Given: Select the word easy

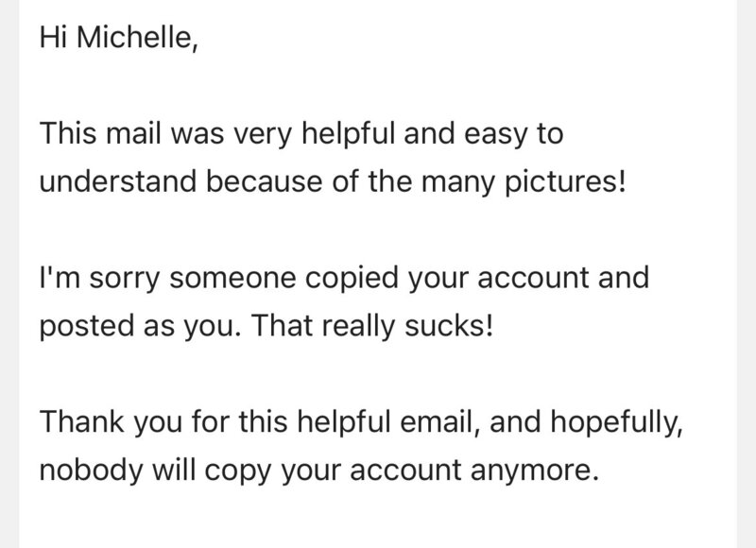Looking at the screenshot, I should [x=495, y=135].
